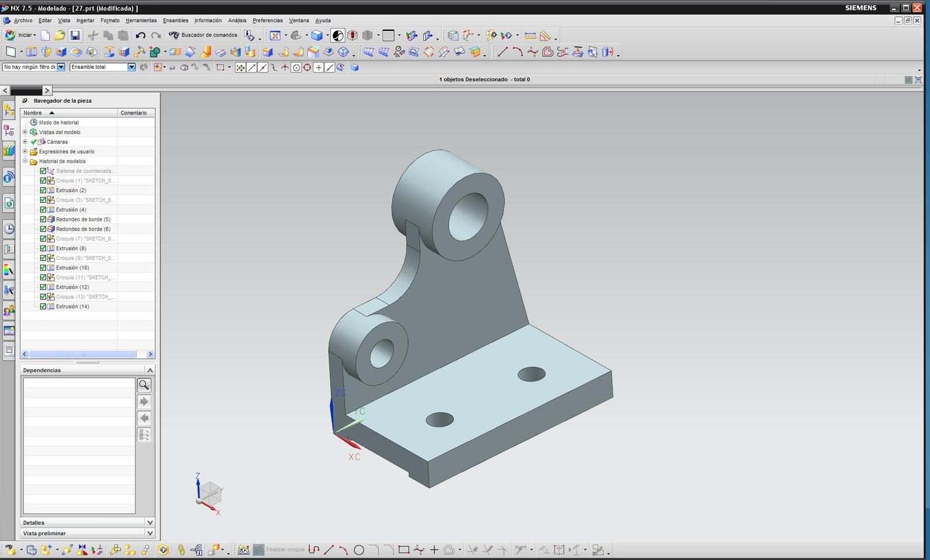Click the New file icon
The height and width of the screenshot is (560, 930).
45,35
